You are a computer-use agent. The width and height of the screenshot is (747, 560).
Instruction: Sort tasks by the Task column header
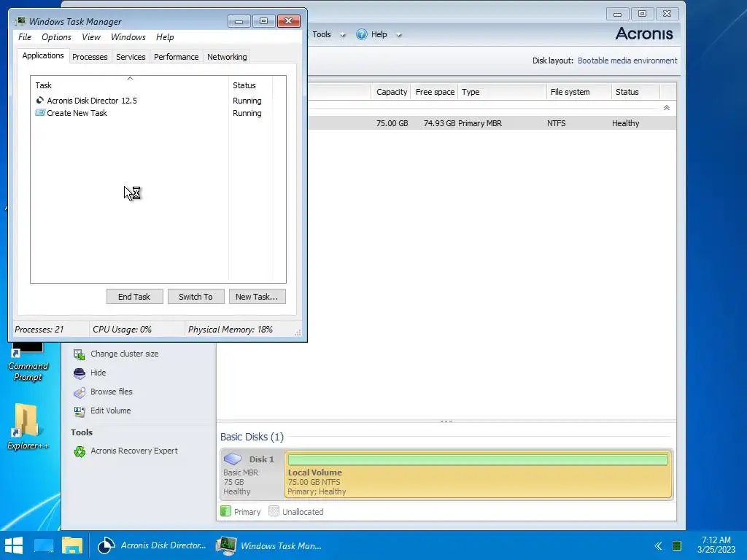coord(130,85)
